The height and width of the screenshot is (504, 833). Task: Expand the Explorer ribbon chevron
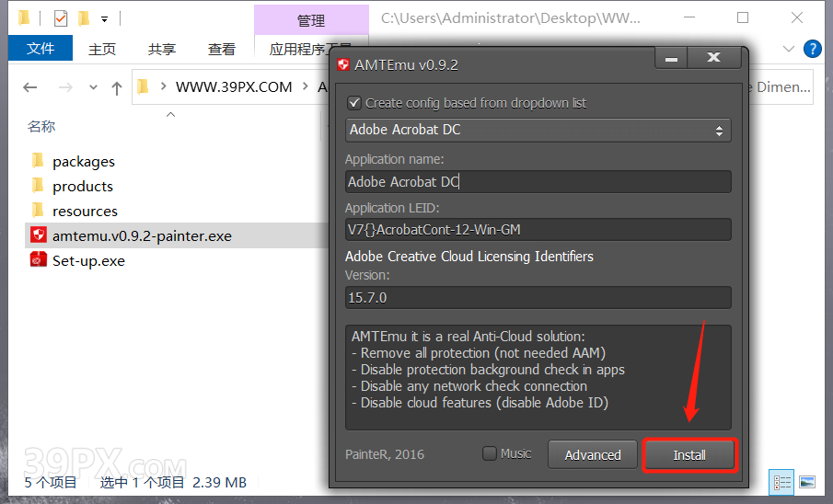[x=789, y=49]
